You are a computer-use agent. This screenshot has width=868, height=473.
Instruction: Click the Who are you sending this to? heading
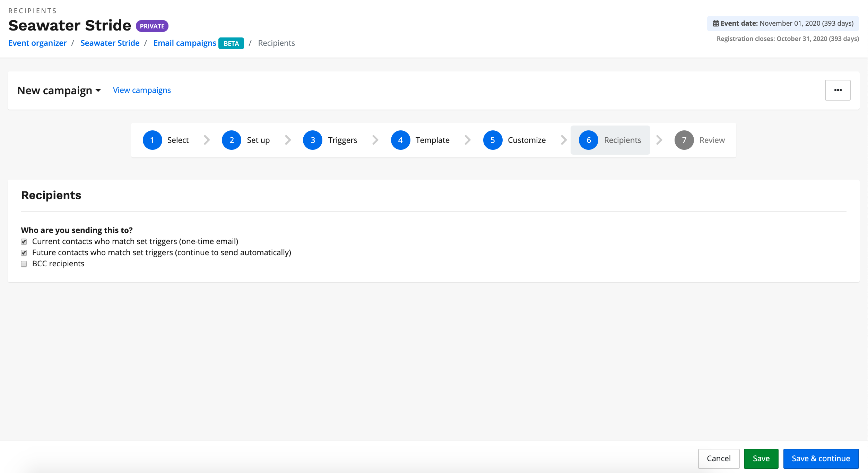[77, 230]
